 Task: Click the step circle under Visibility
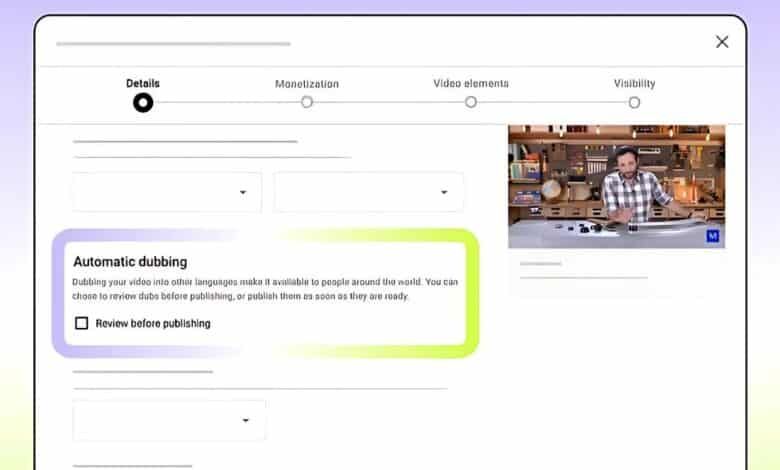point(634,102)
